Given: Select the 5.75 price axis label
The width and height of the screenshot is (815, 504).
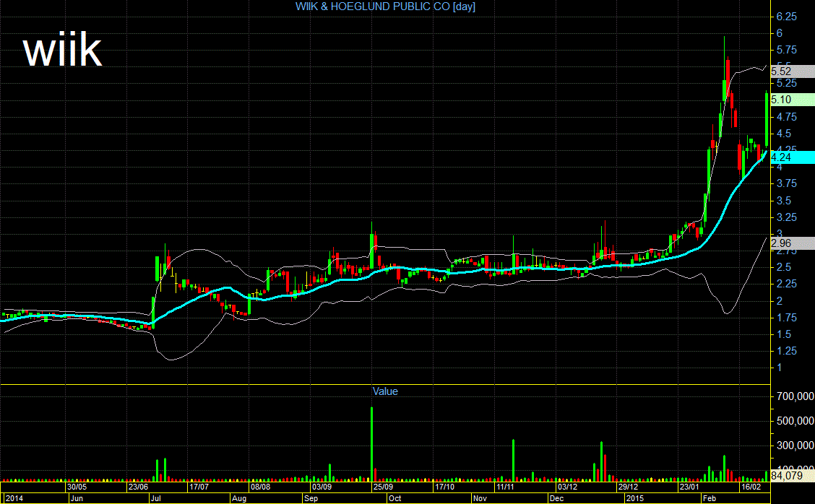Looking at the screenshot, I should click(786, 50).
